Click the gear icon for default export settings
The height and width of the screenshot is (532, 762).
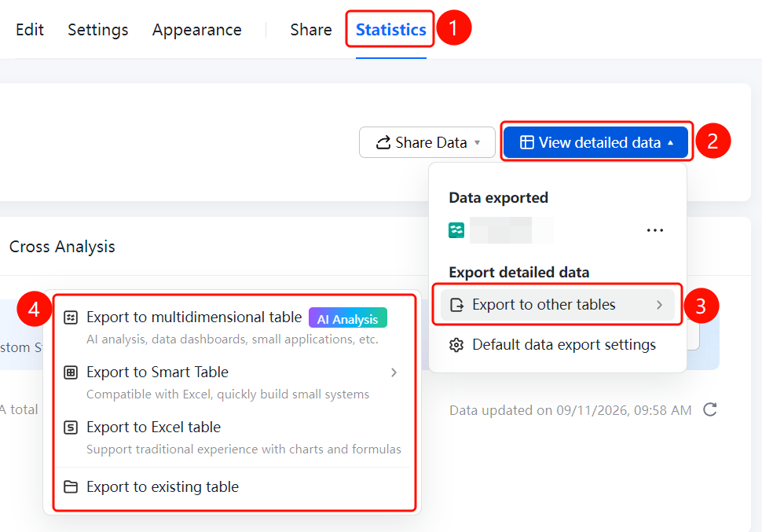[x=456, y=345]
